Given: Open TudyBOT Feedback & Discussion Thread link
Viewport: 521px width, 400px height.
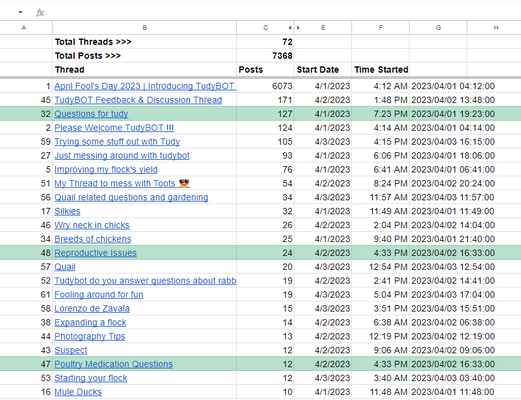Looking at the screenshot, I should pos(138,100).
